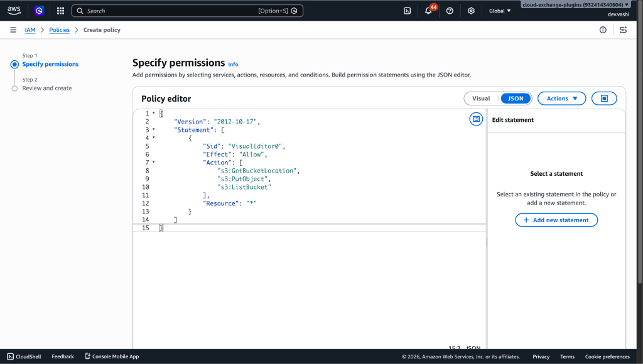
Task: Click the "s3:ListBucket" action text
Action: (244, 187)
